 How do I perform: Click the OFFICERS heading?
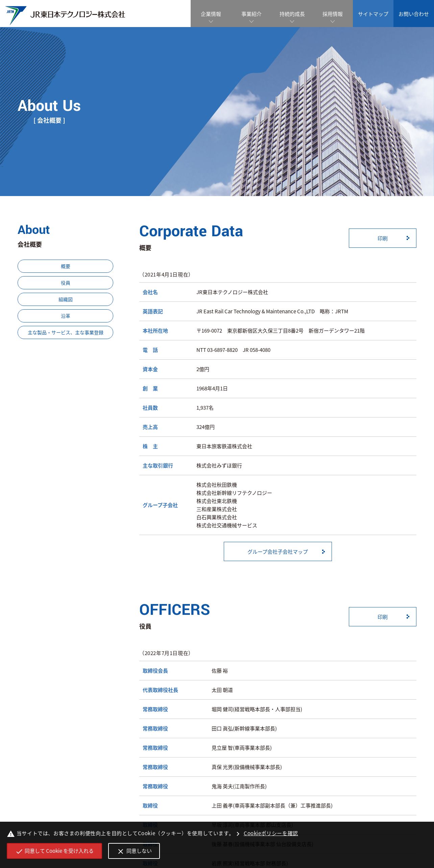pos(174,610)
